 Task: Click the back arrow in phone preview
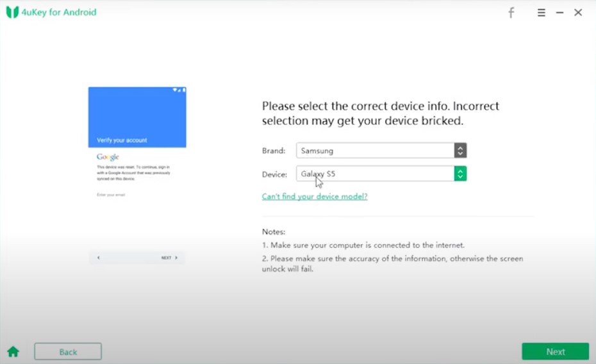click(x=99, y=258)
